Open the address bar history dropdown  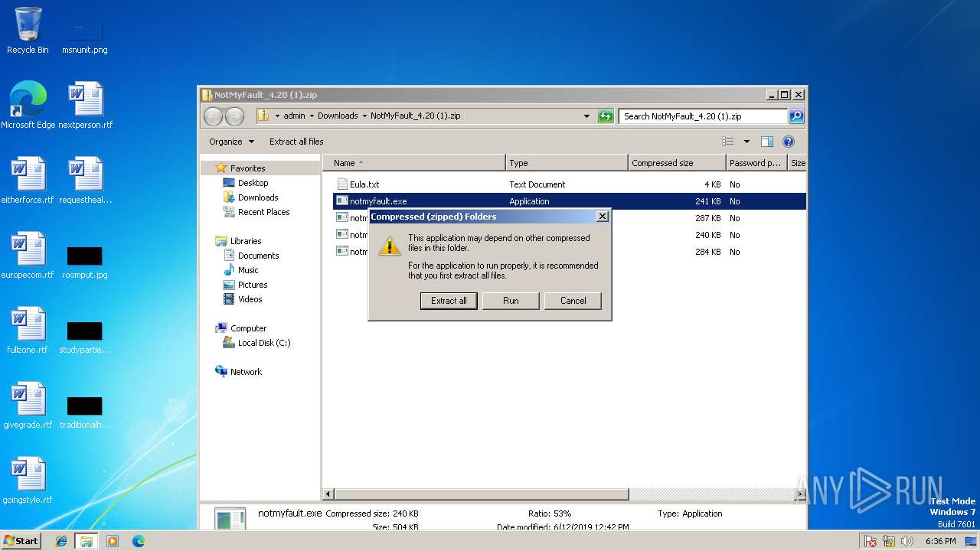click(x=586, y=116)
